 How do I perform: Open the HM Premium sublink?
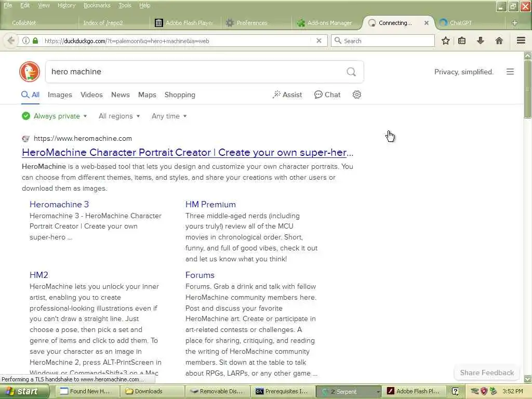point(210,204)
